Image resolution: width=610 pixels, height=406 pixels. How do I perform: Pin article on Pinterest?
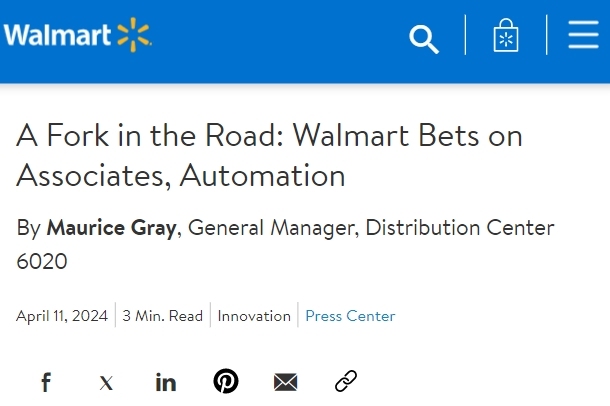pos(226,381)
